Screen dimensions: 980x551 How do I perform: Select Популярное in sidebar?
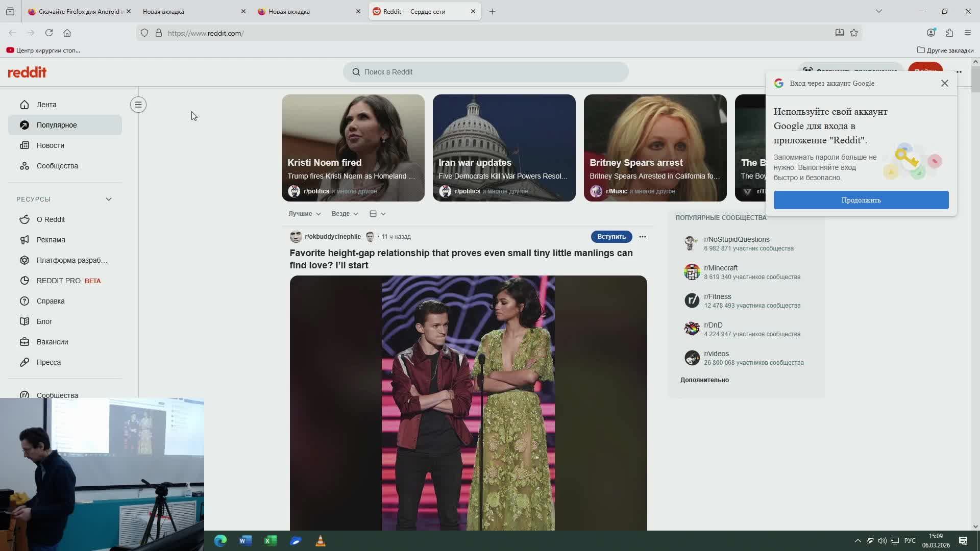coord(65,125)
